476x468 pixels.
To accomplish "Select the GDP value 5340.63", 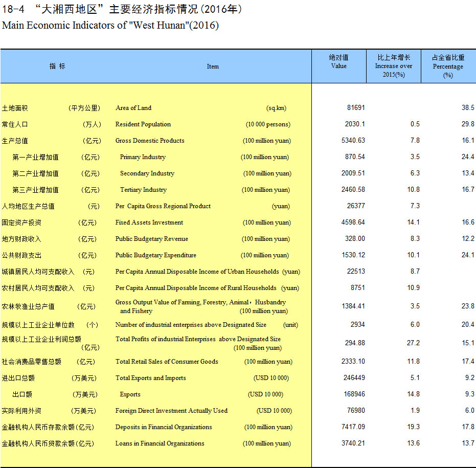I will [353, 140].
